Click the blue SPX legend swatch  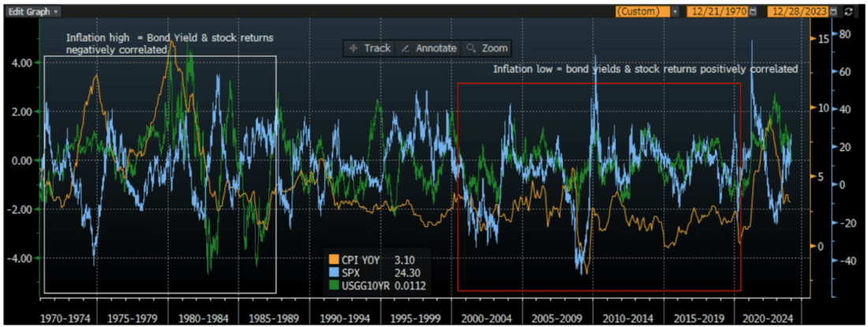coord(332,272)
